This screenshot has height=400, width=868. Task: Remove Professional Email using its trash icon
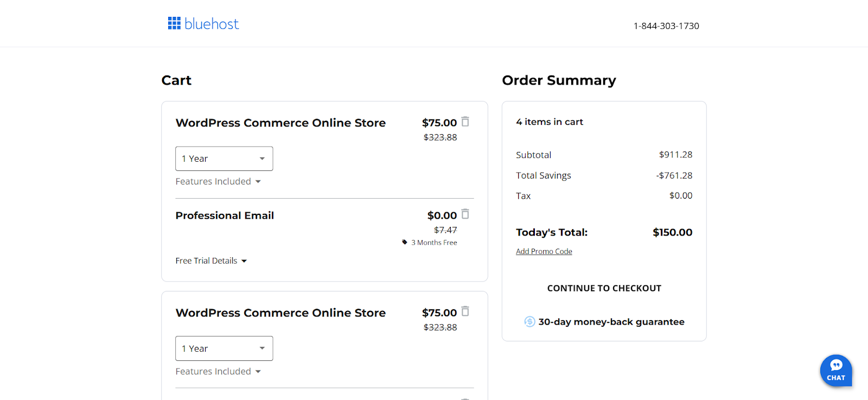click(x=465, y=214)
